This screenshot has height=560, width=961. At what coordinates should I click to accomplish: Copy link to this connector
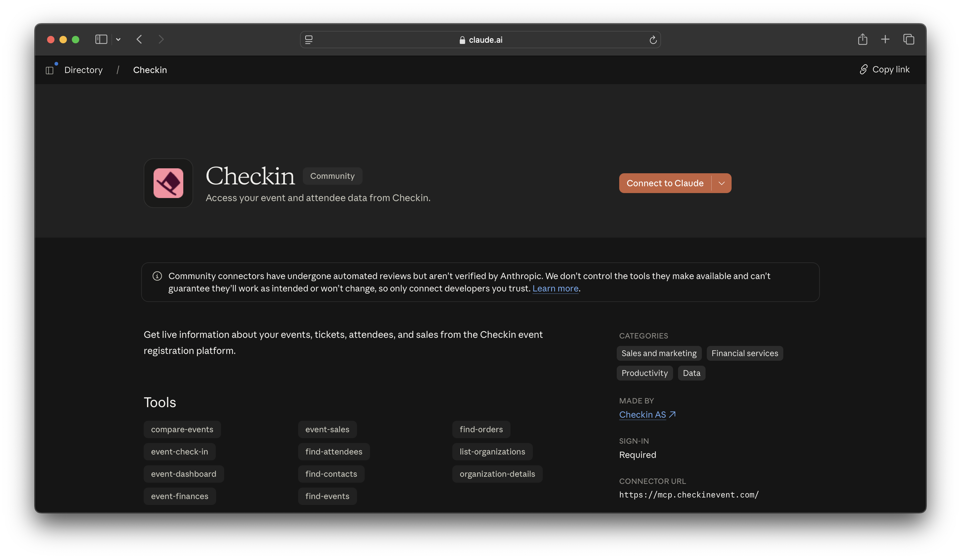[884, 69]
